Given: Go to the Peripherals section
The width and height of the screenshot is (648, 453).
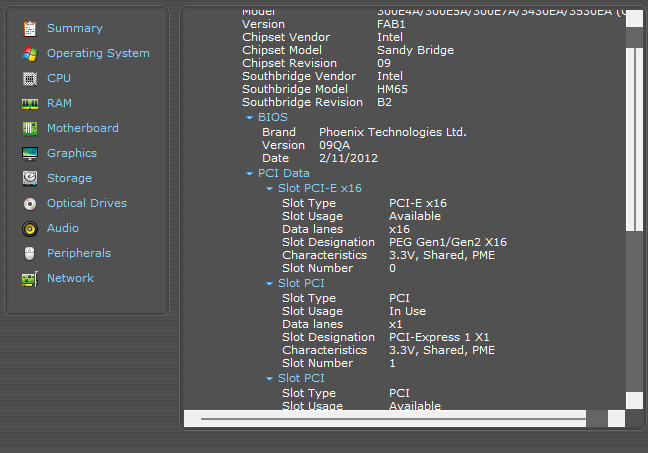Looking at the screenshot, I should 78,253.
